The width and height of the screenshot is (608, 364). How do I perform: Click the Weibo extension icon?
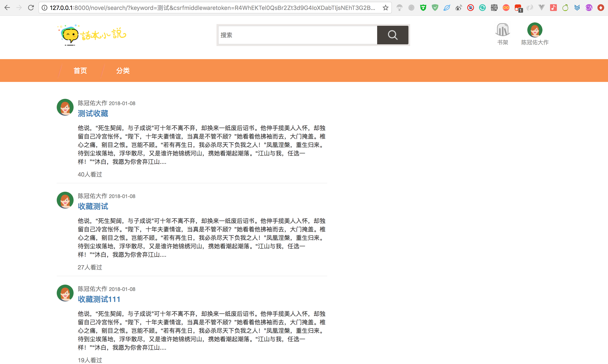click(459, 8)
